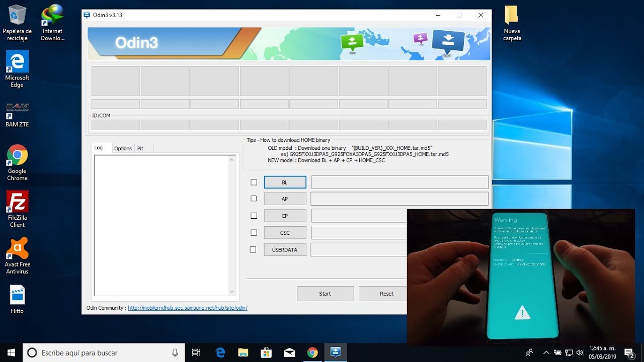
Task: Select the Odin3 taskbar icon
Action: pyautogui.click(x=336, y=353)
